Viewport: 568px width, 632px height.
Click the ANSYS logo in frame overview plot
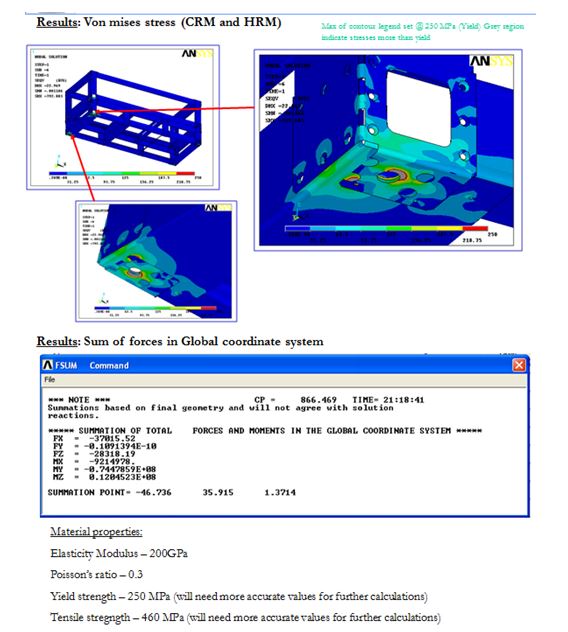(197, 54)
